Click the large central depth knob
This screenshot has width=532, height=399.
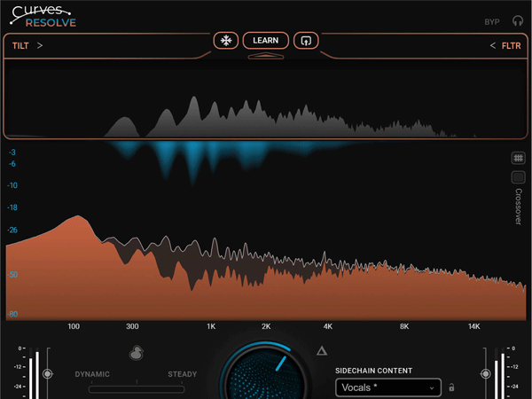264,374
